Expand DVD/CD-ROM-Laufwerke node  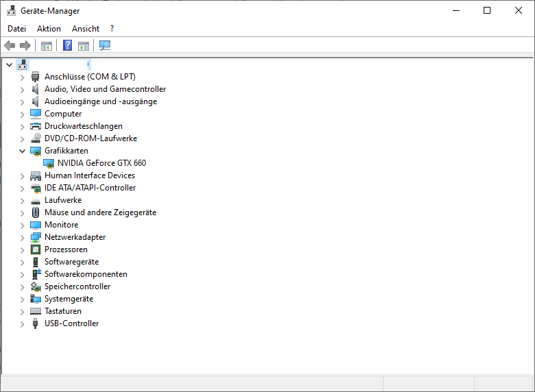tap(23, 138)
